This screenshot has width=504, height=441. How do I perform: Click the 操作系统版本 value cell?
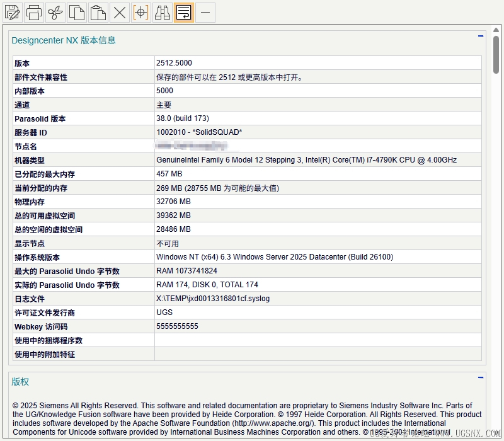pyautogui.click(x=274, y=257)
